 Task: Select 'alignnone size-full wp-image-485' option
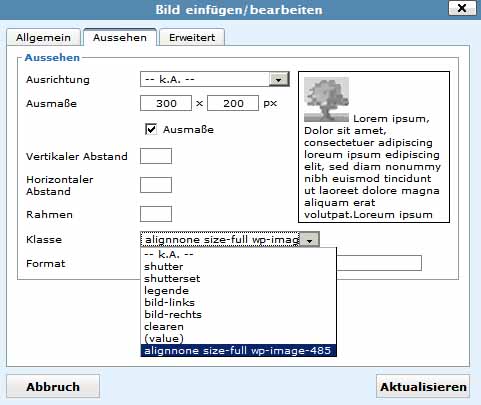[239, 350]
